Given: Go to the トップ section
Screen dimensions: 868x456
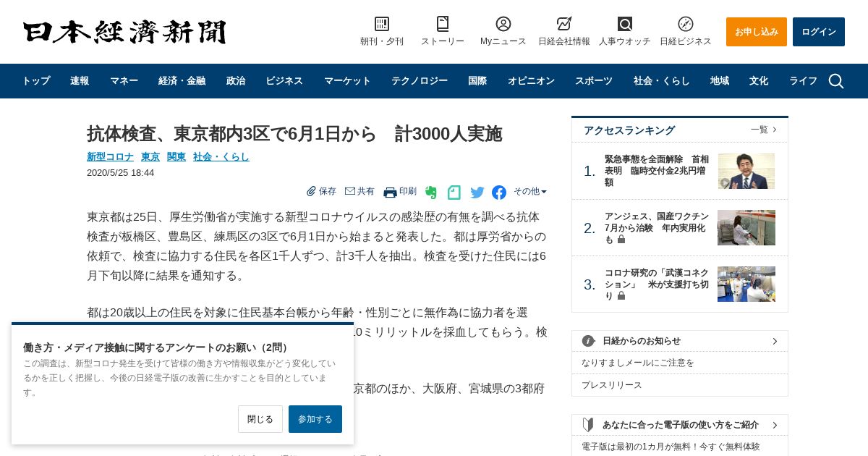Looking at the screenshot, I should [x=35, y=81].
